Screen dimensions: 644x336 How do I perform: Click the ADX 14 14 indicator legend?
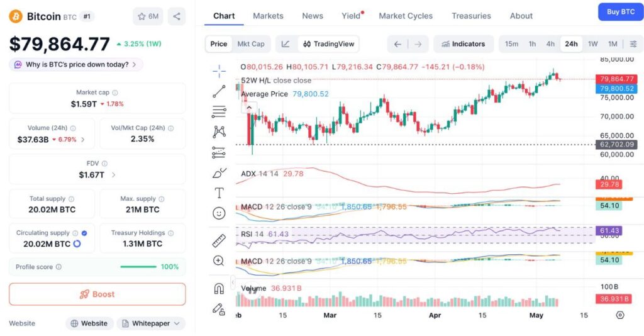(272, 174)
